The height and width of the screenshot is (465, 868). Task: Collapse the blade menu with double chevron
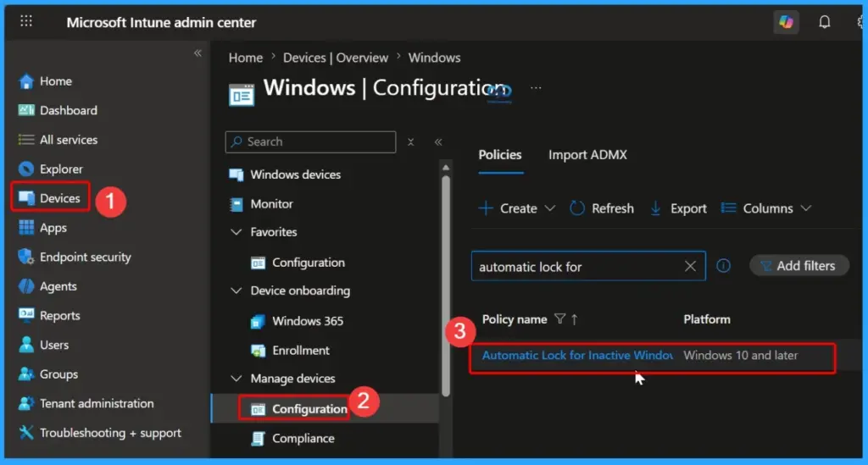click(438, 142)
